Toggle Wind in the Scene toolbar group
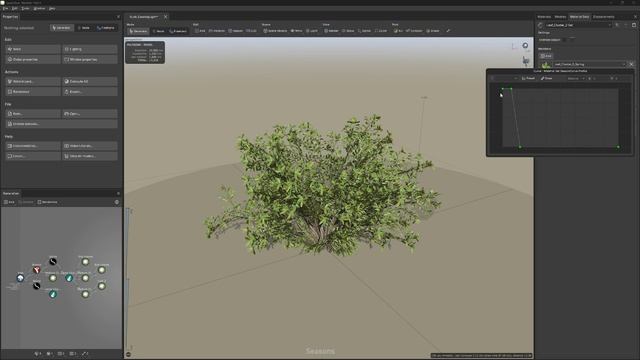 (296, 31)
